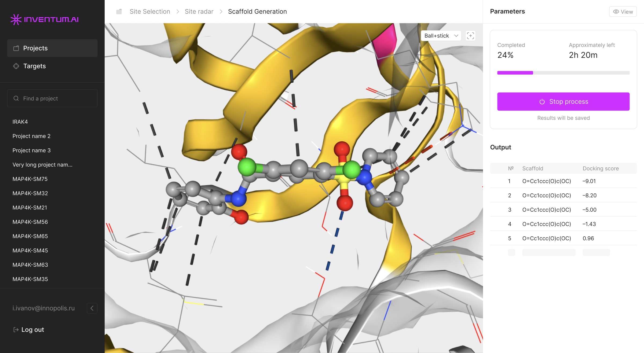Click the Log out icon

click(16, 330)
